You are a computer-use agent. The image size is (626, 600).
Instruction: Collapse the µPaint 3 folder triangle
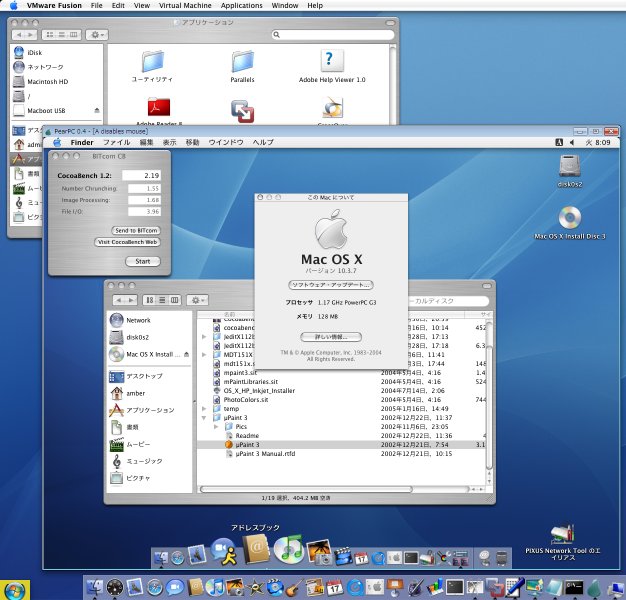[x=204, y=418]
